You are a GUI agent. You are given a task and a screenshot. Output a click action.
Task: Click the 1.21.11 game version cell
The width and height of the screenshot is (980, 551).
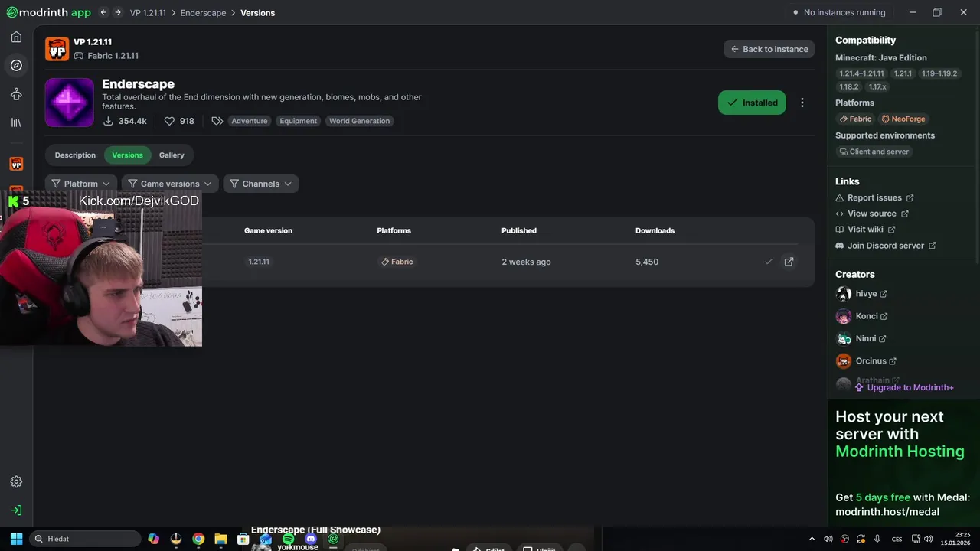pyautogui.click(x=259, y=262)
